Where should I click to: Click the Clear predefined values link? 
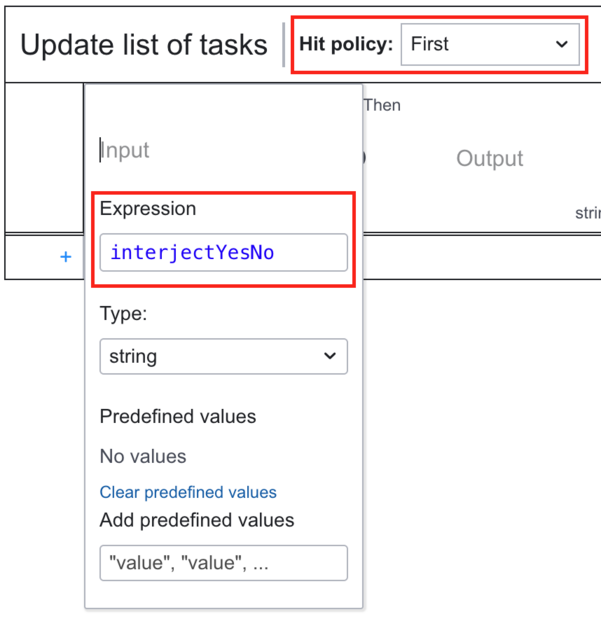tap(188, 492)
